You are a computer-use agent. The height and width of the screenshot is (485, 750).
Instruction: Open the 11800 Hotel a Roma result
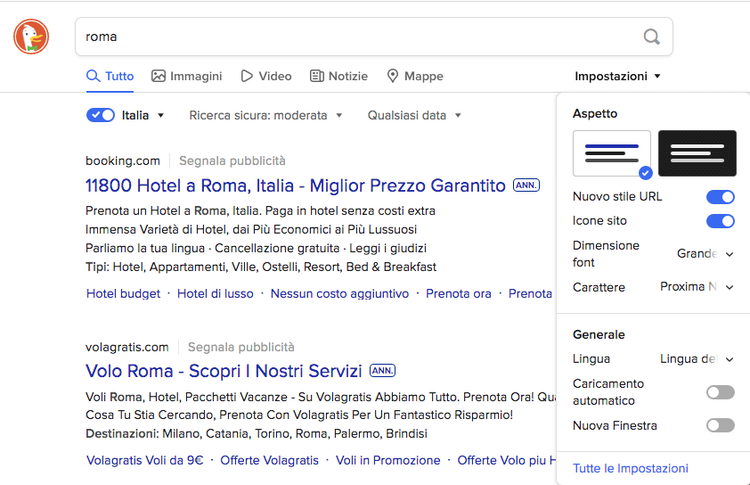295,186
